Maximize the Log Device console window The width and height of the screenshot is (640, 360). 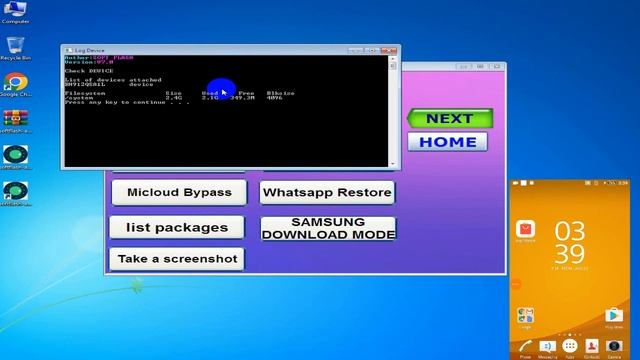[x=372, y=50]
